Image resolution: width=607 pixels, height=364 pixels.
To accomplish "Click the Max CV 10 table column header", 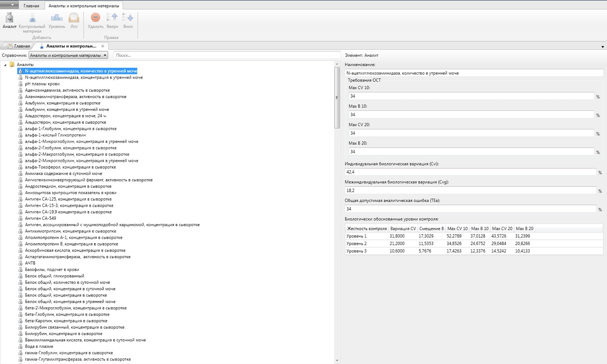I will (457, 229).
